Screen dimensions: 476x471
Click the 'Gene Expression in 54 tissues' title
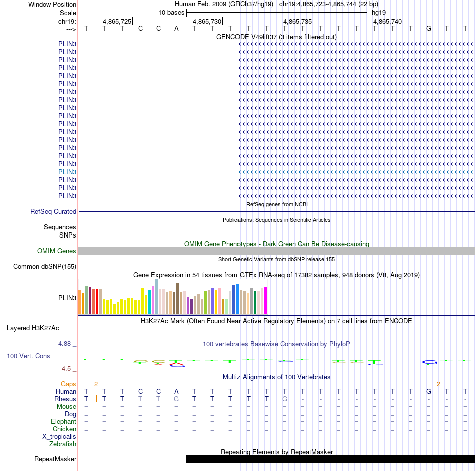(276, 275)
